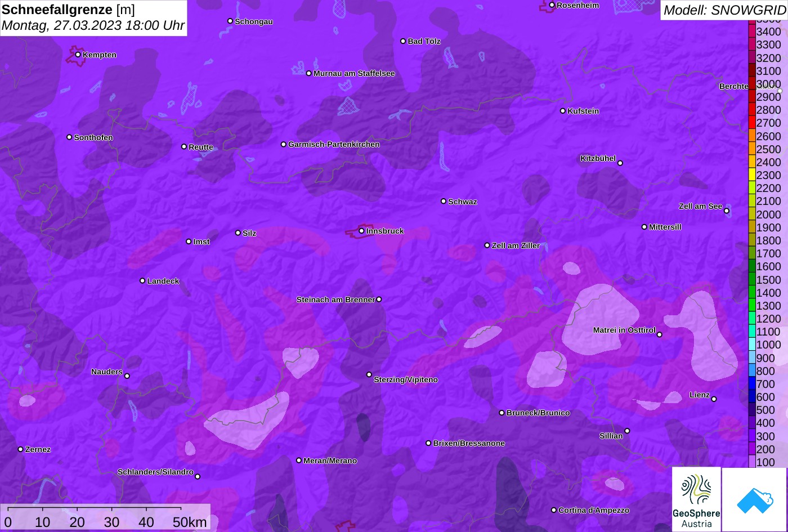Click the Schwaz label
Viewport: 788px width, 532px height.
(463, 202)
